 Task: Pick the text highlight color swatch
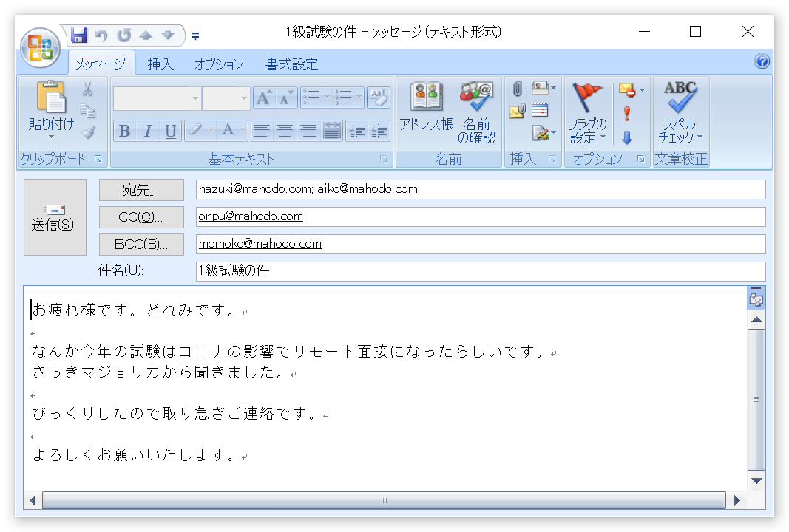(x=194, y=131)
